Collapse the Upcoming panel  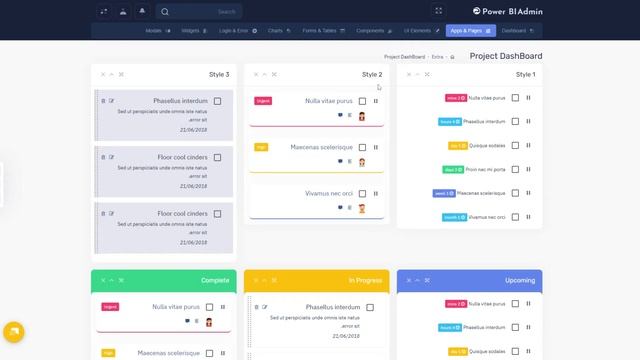point(417,280)
